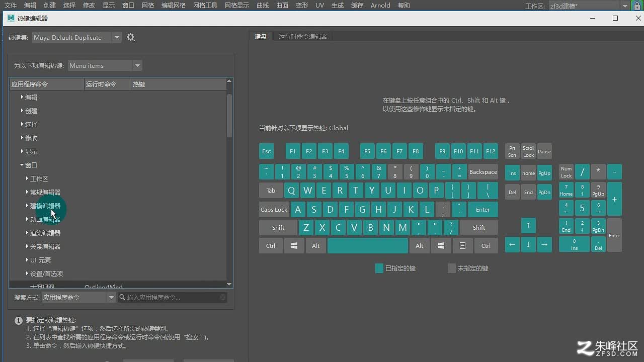Viewport: 644px width, 362px height.
Task: Expand the UI 元素 tree node
Action: coord(27,260)
